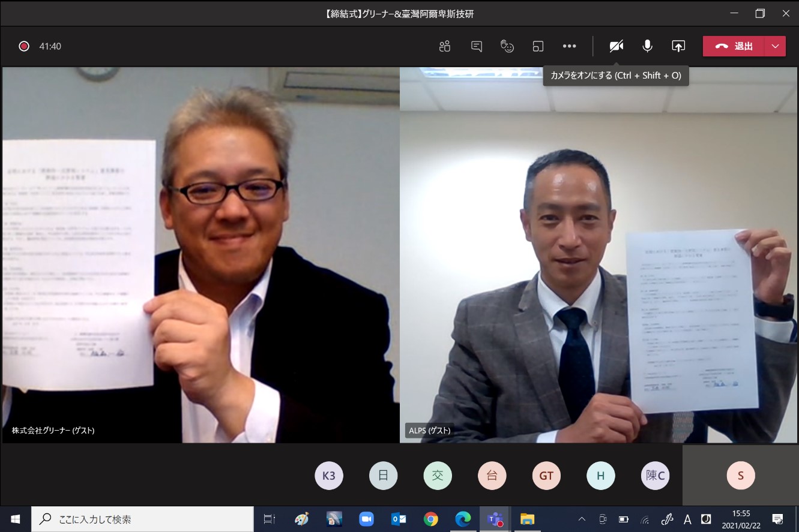Open the Windows Start menu
The width and height of the screenshot is (799, 532).
tap(15, 519)
